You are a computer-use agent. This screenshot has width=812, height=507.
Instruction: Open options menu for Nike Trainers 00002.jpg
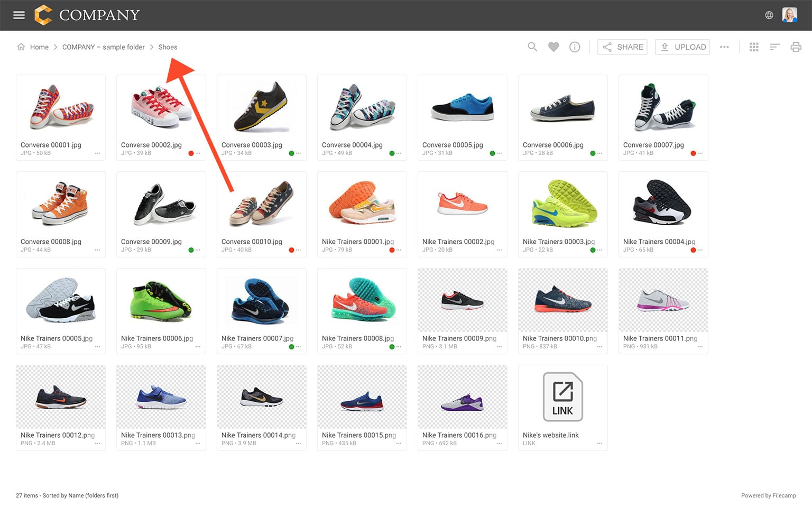coord(499,250)
